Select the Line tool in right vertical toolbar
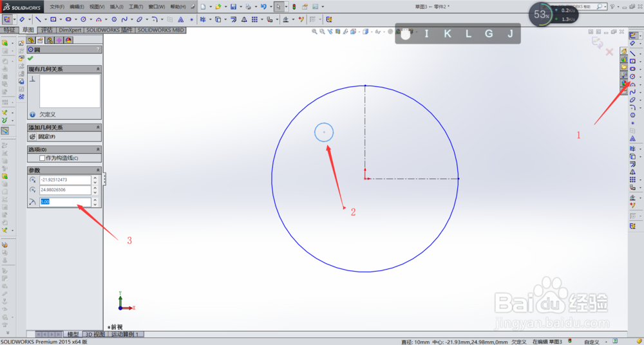The width and height of the screenshot is (644, 345). pos(632,53)
